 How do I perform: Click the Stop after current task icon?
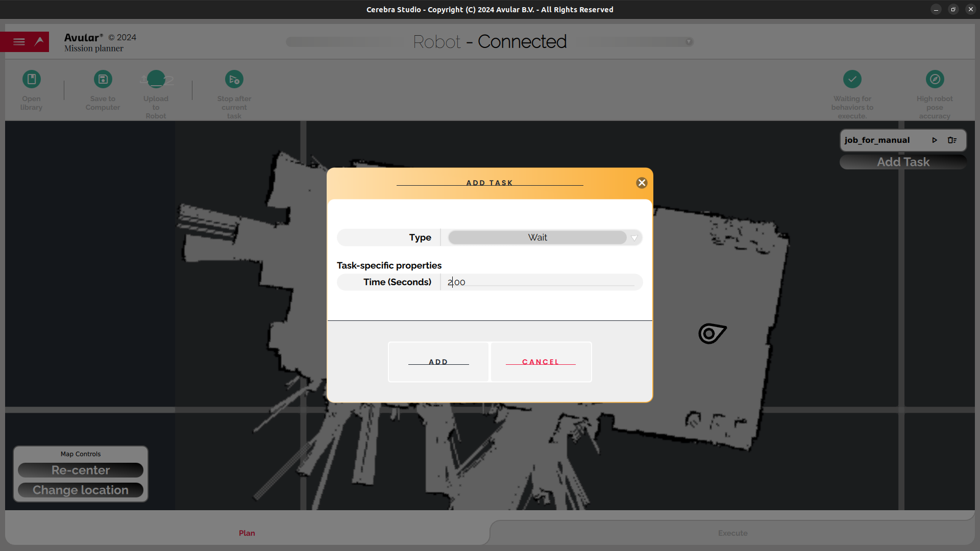tap(234, 80)
